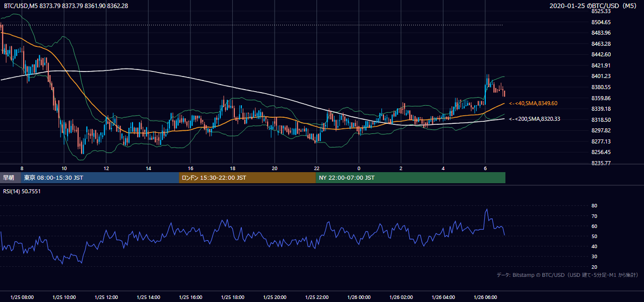Click the white 200 SMA label 8320.33
Viewport: 644px width, 302px height.
point(535,119)
